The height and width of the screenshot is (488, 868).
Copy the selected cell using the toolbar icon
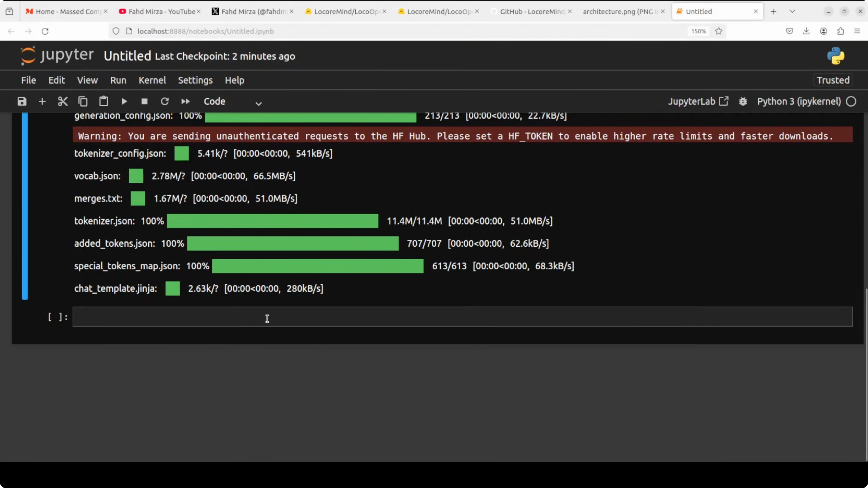tap(83, 101)
